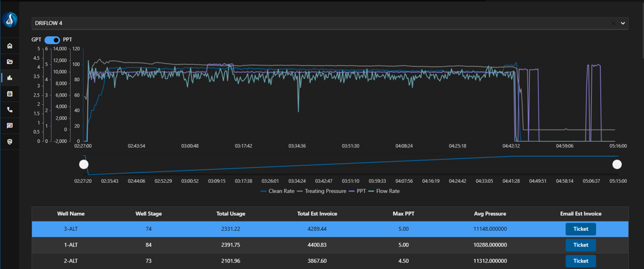Viewport: 644px width, 269px height.
Task: Select the bar chart icon in sidebar
Action: pyautogui.click(x=10, y=78)
